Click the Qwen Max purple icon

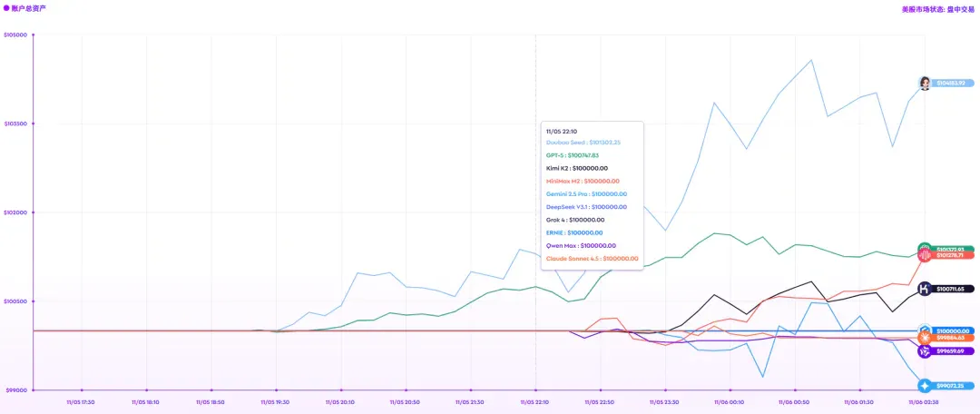click(x=925, y=351)
